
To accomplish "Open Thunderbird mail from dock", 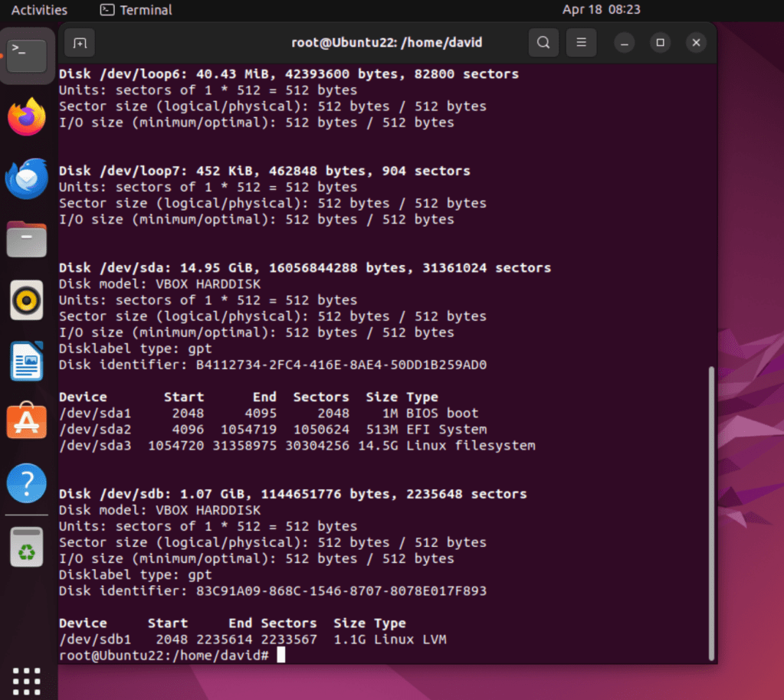I will [x=27, y=178].
